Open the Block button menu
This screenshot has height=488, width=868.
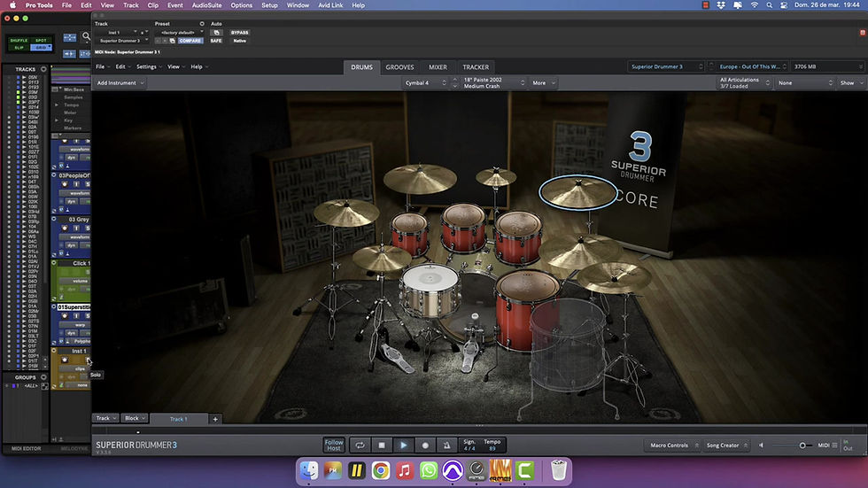pyautogui.click(x=135, y=418)
